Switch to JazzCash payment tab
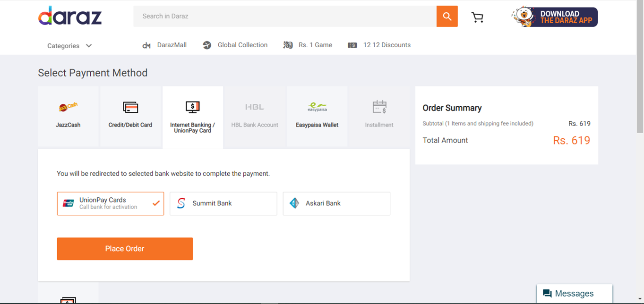644x304 pixels. coord(68,117)
